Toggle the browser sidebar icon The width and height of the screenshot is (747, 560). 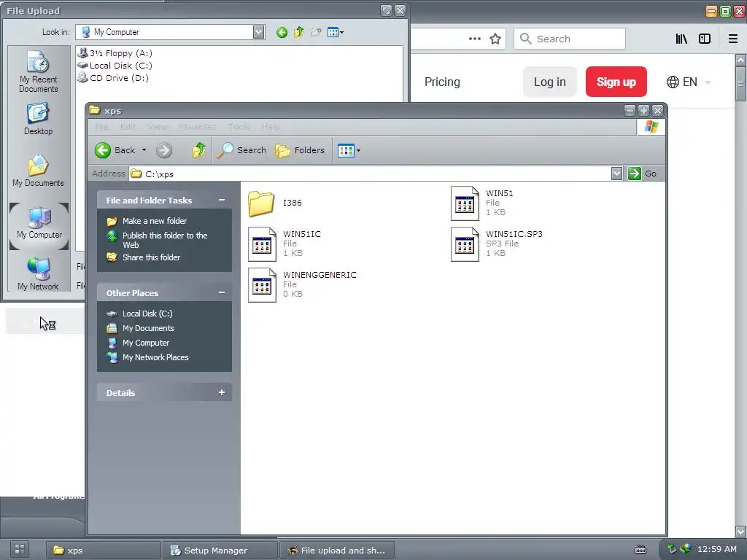pos(705,39)
